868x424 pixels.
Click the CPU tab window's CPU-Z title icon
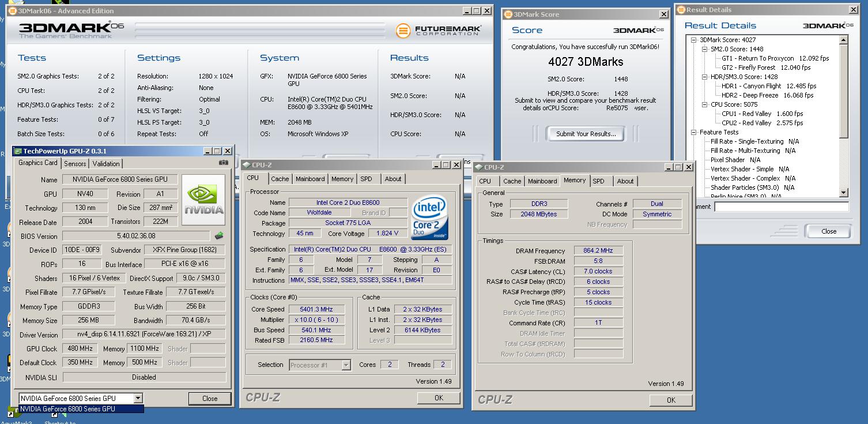click(246, 165)
